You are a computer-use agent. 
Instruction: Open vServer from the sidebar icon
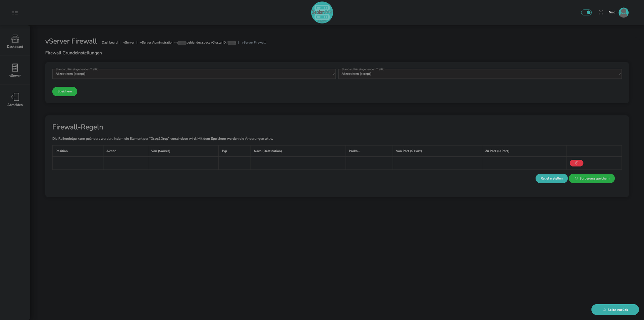tap(15, 68)
